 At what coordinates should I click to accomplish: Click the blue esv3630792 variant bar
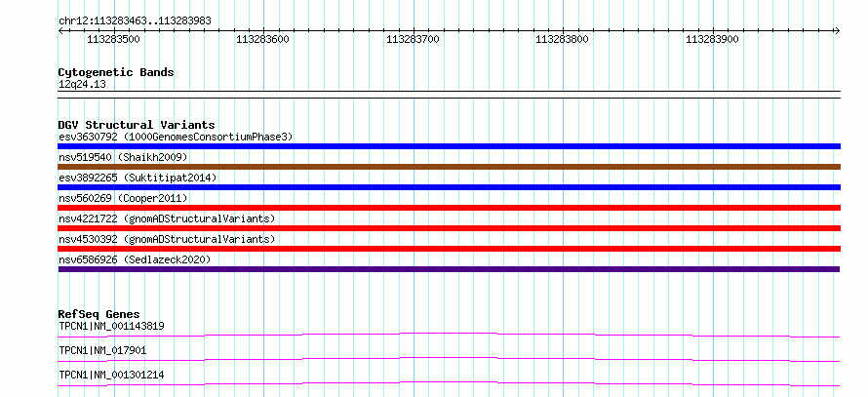(449, 146)
